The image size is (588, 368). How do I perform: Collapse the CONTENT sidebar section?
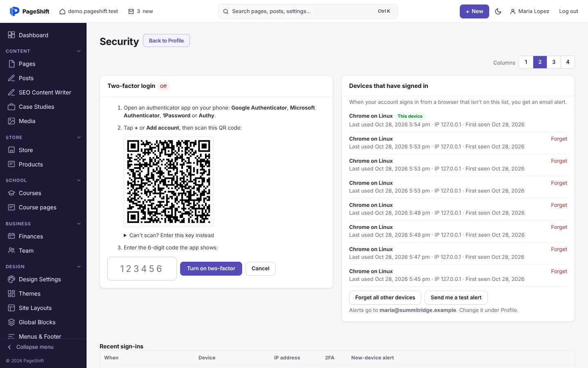pyautogui.click(x=79, y=51)
